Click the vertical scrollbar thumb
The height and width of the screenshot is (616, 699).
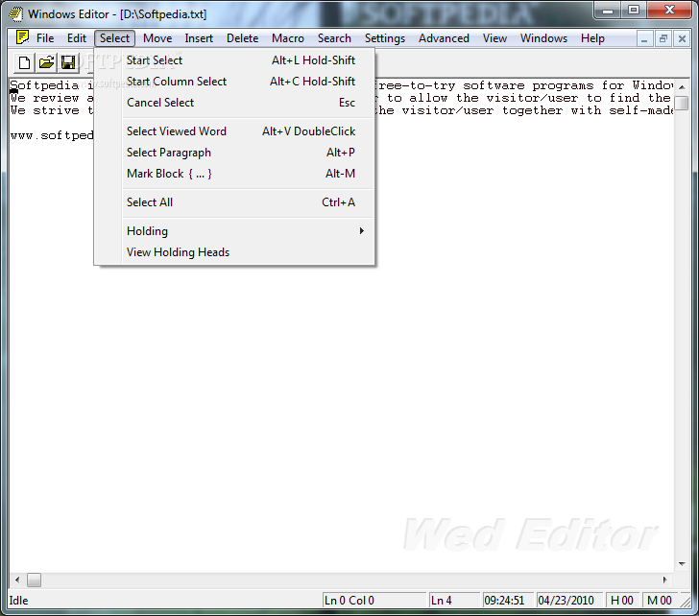682,103
